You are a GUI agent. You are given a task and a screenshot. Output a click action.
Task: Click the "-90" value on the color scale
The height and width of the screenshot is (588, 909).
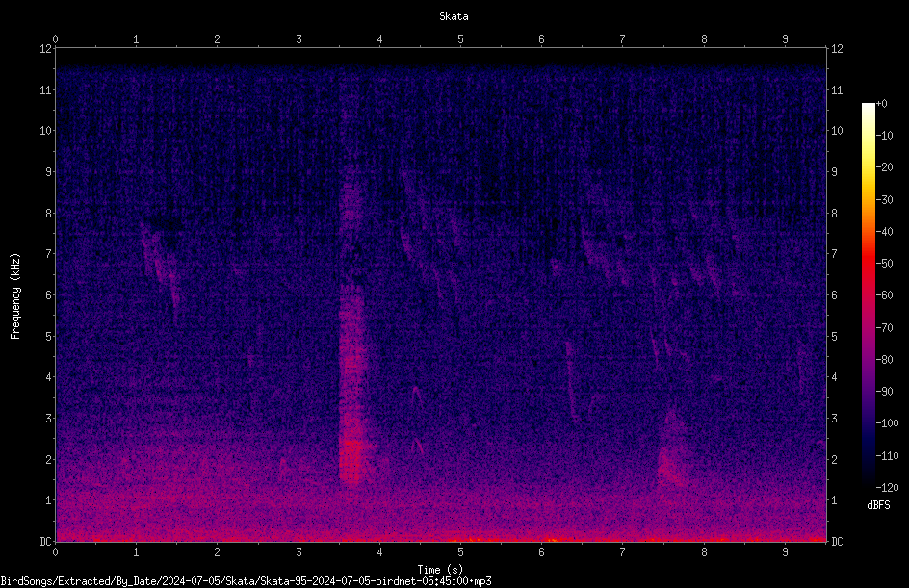click(884, 392)
